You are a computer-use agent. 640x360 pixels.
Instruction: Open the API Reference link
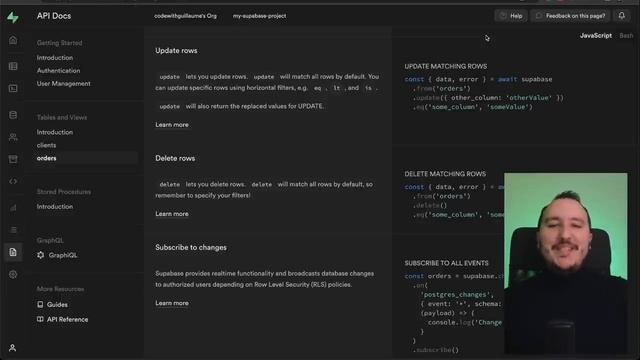click(67, 319)
